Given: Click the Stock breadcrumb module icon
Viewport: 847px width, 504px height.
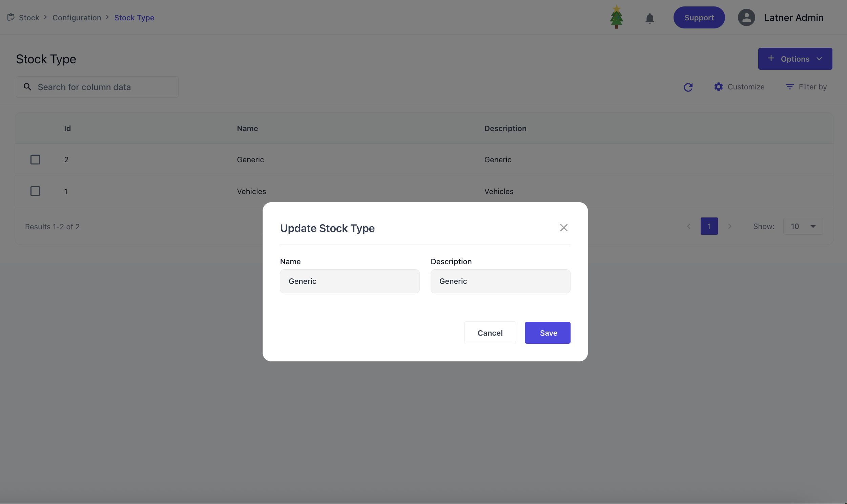Looking at the screenshot, I should coord(11,17).
